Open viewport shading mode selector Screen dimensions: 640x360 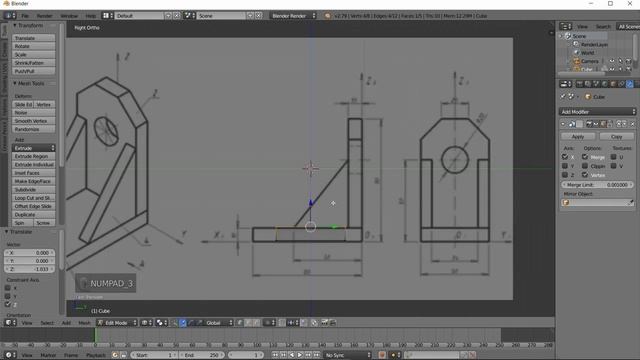[x=147, y=323]
